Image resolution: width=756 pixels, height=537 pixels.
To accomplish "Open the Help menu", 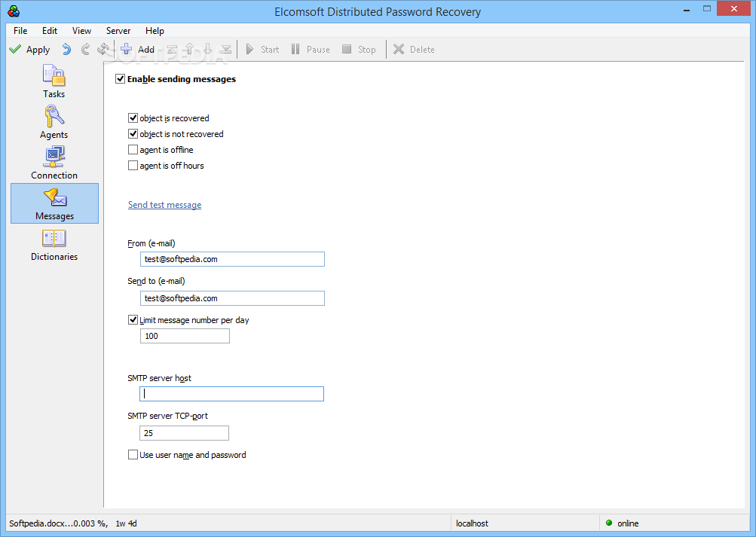I will coord(155,30).
